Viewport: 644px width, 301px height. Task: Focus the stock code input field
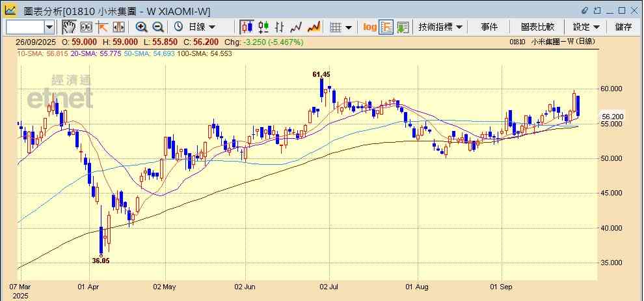25,27
